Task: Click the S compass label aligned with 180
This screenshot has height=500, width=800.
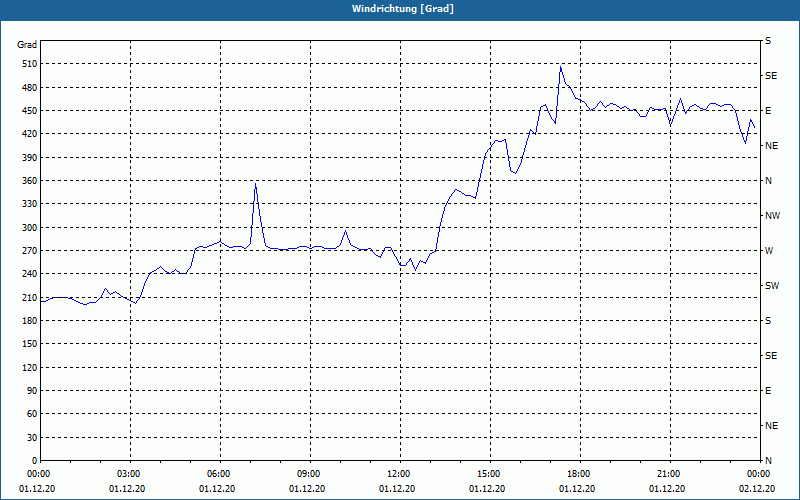Action: point(768,321)
